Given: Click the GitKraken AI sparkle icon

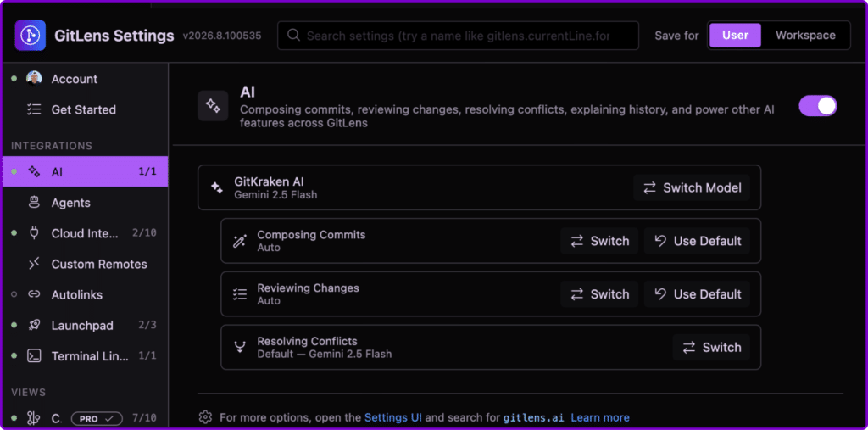Looking at the screenshot, I should (216, 187).
